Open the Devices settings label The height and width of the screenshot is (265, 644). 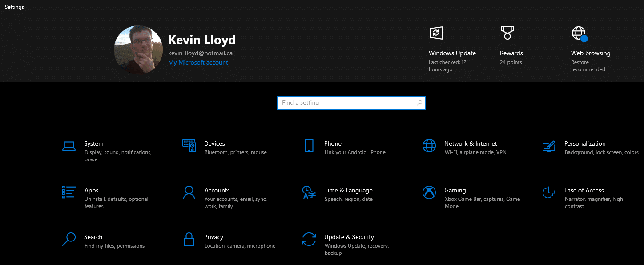pyautogui.click(x=214, y=143)
